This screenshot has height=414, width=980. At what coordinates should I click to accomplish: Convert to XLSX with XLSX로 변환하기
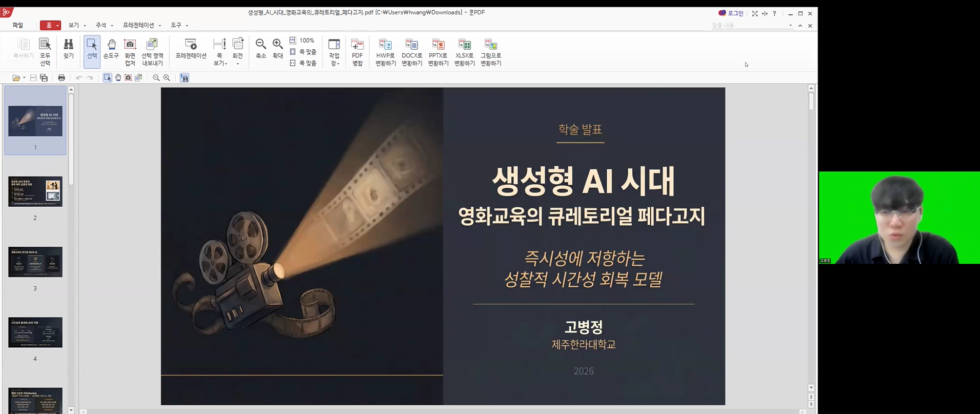(x=465, y=52)
